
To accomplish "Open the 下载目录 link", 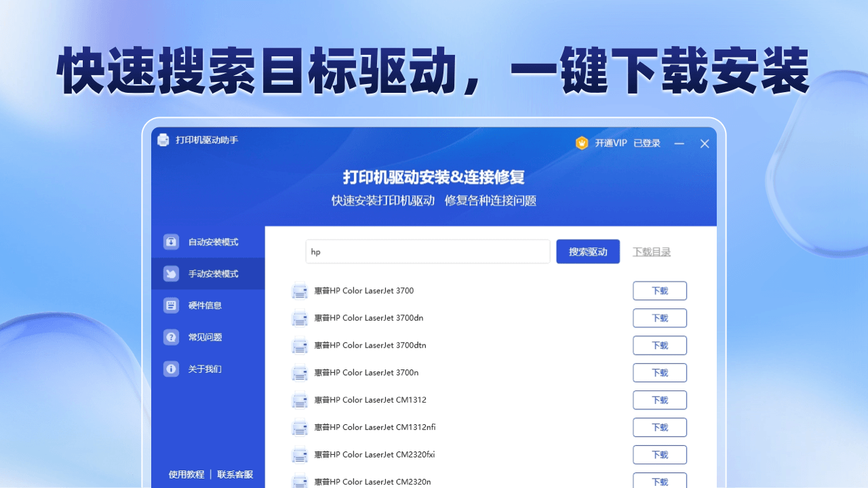I will pos(651,251).
